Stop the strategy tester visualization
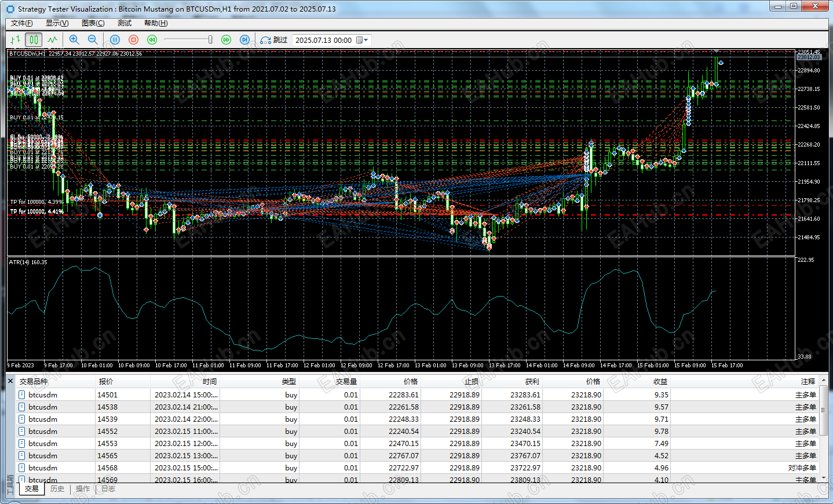 point(133,40)
